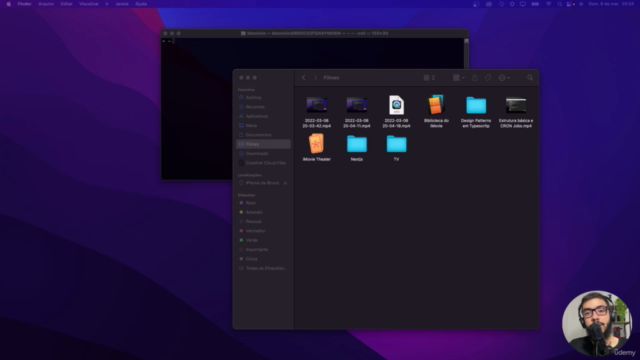This screenshot has height=360, width=640.
Task: Select the Verde tag
Action: click(x=263, y=240)
